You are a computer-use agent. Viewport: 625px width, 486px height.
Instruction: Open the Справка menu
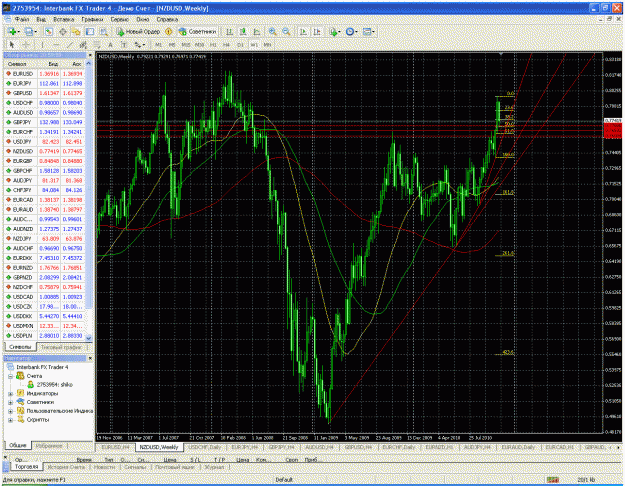[x=167, y=19]
